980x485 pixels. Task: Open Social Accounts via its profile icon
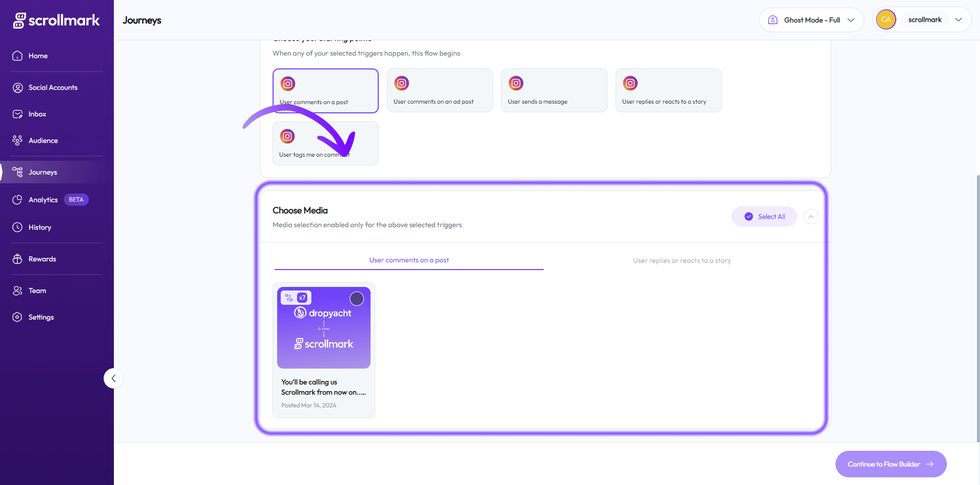tap(18, 88)
